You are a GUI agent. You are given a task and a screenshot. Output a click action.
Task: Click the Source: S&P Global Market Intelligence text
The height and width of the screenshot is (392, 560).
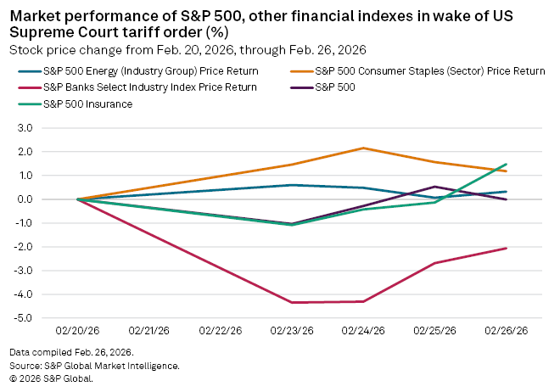click(94, 365)
